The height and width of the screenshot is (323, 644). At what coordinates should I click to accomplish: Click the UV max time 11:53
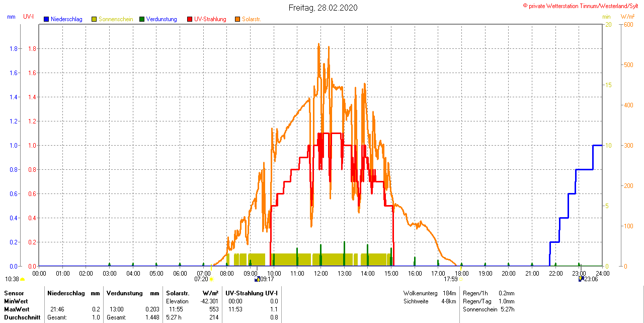[235, 309]
